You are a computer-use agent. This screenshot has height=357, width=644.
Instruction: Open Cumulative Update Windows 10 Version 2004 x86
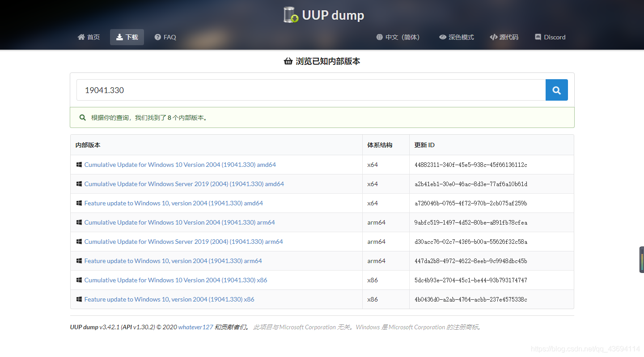tap(176, 280)
